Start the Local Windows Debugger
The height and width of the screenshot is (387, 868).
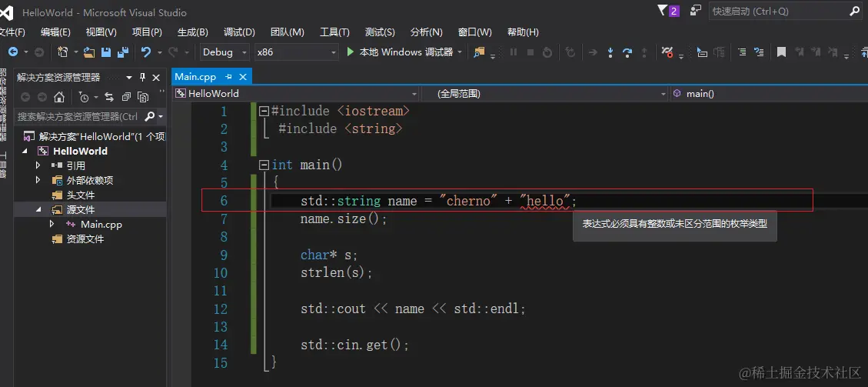click(400, 52)
